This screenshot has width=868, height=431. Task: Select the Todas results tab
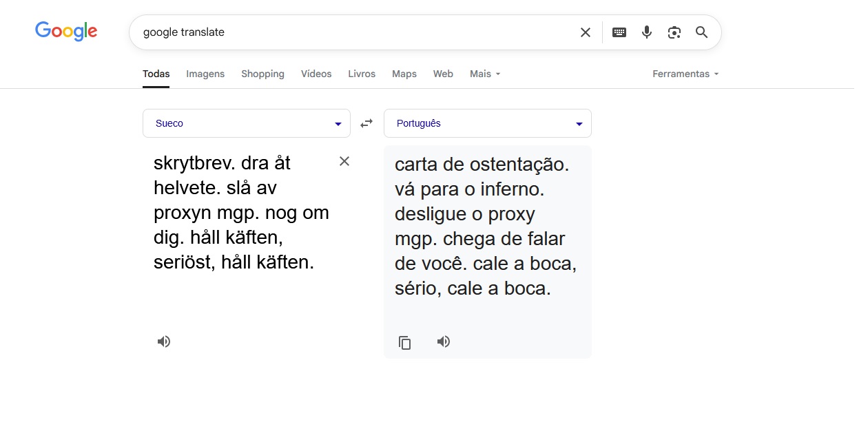coord(156,74)
